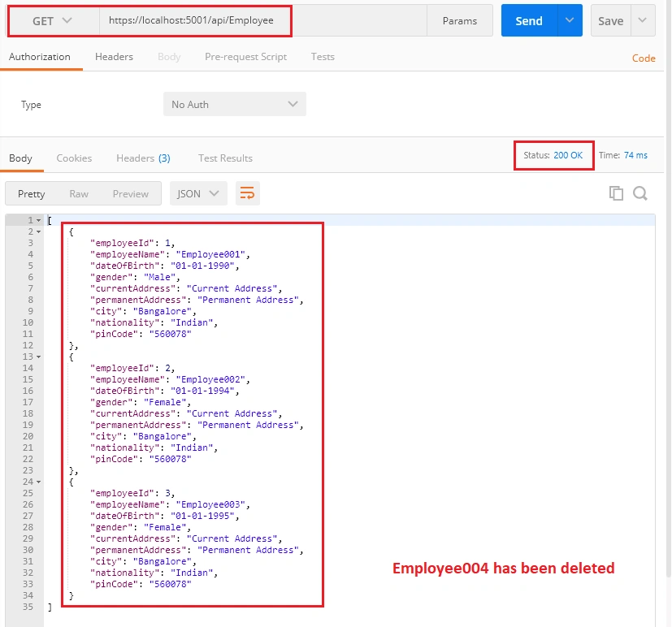
Task: Open the Params button
Action: (x=459, y=20)
